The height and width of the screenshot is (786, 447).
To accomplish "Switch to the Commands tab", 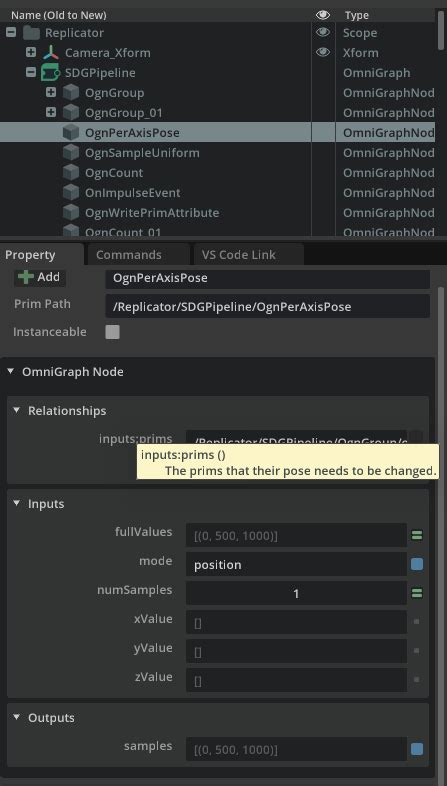I will pos(129,255).
